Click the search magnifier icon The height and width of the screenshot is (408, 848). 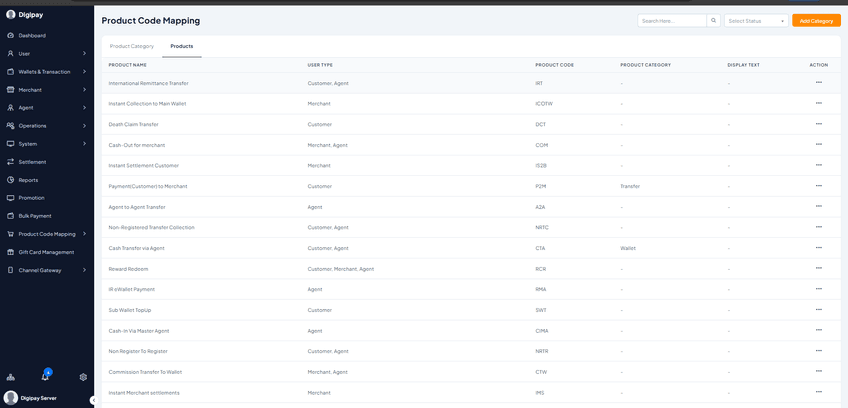tap(714, 21)
